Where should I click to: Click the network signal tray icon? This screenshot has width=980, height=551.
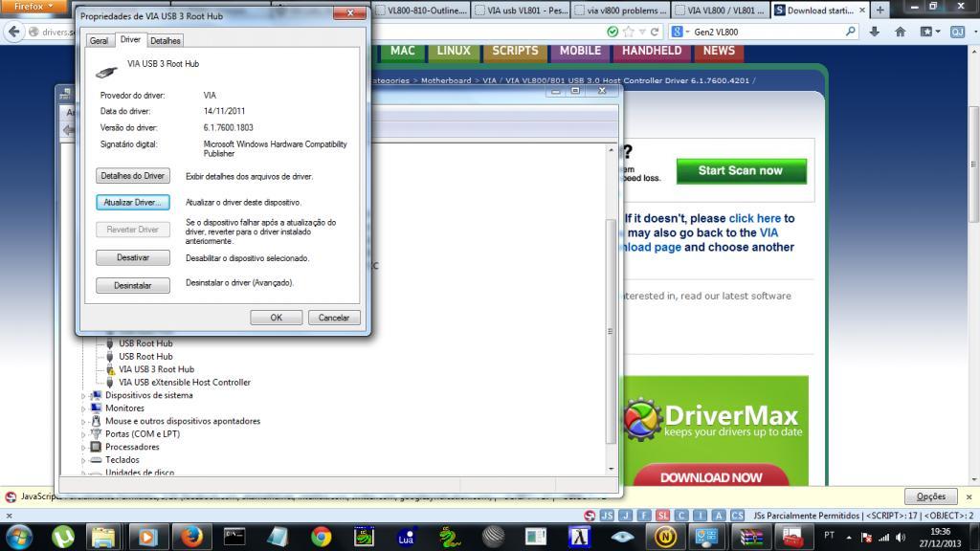tap(883, 538)
